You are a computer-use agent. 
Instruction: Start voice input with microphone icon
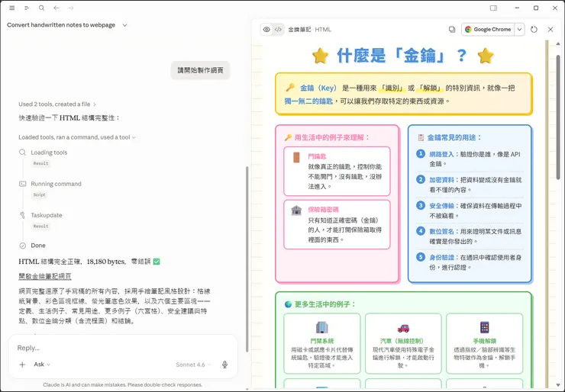coord(224,365)
